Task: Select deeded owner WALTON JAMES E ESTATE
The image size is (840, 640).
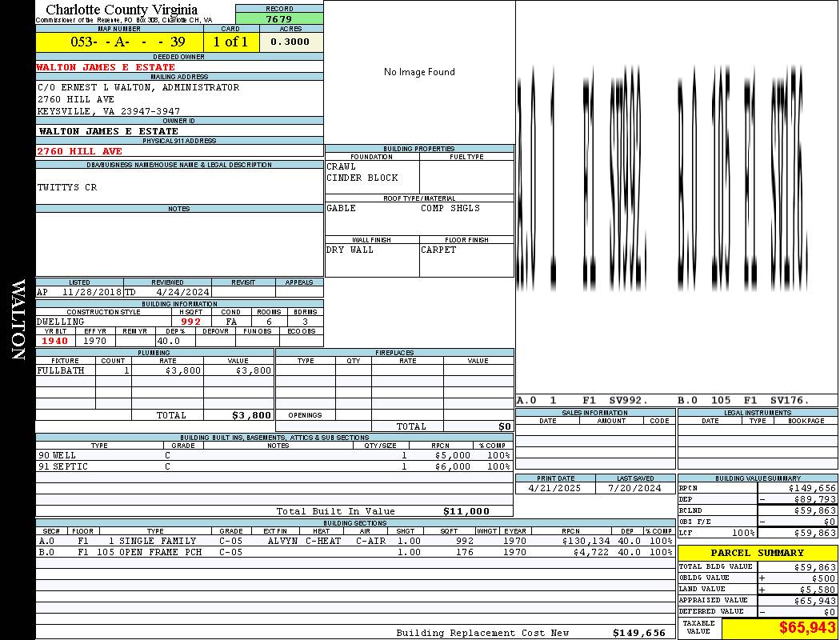Action: click(x=106, y=67)
